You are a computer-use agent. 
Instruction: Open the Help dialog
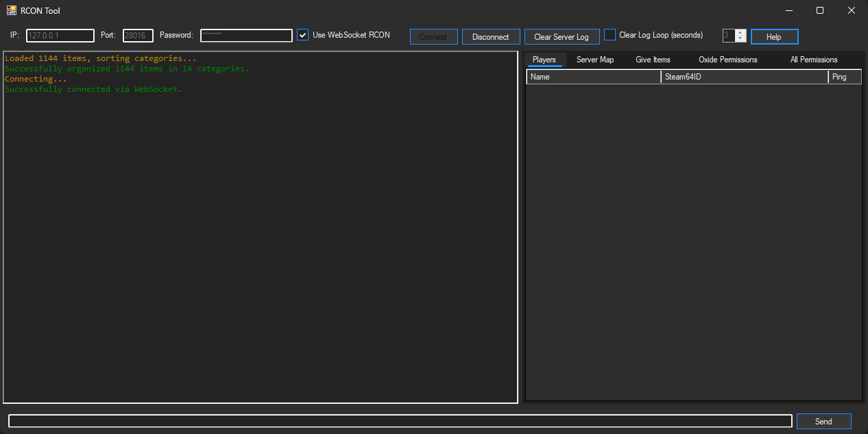[774, 36]
